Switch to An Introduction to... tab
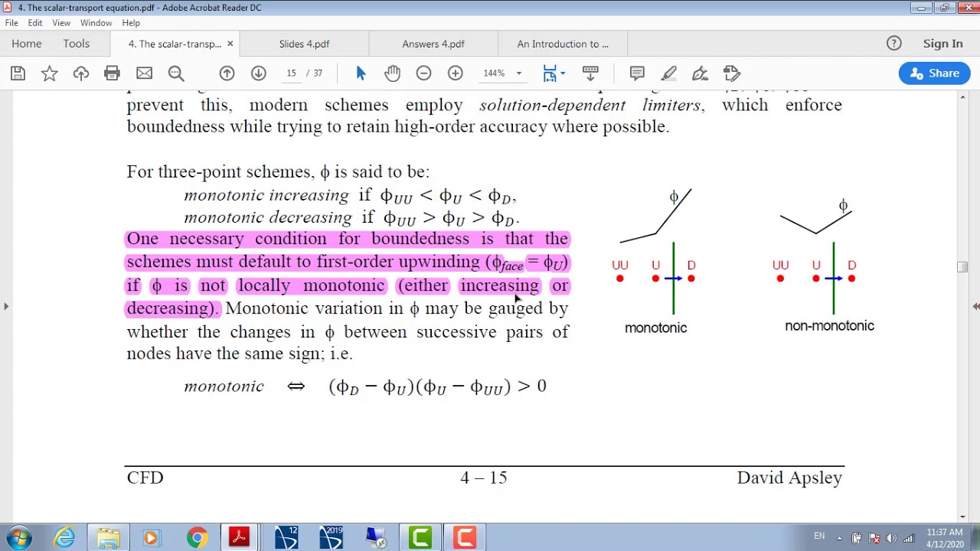The width and height of the screenshot is (980, 551). coord(563,44)
